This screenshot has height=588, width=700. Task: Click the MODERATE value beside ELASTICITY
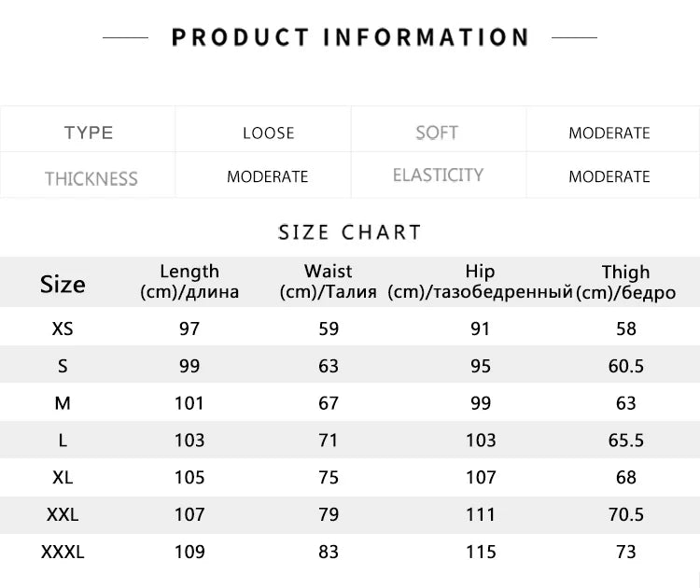[x=609, y=176]
